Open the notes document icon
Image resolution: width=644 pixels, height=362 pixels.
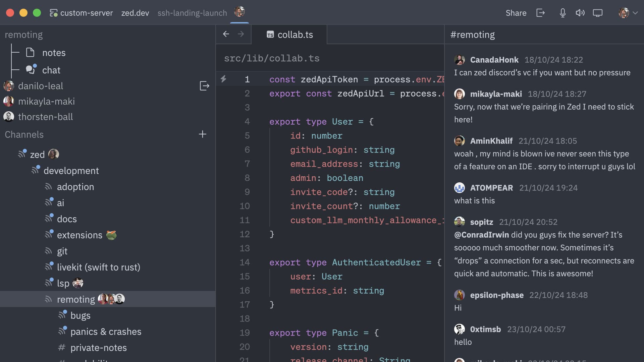click(x=31, y=53)
